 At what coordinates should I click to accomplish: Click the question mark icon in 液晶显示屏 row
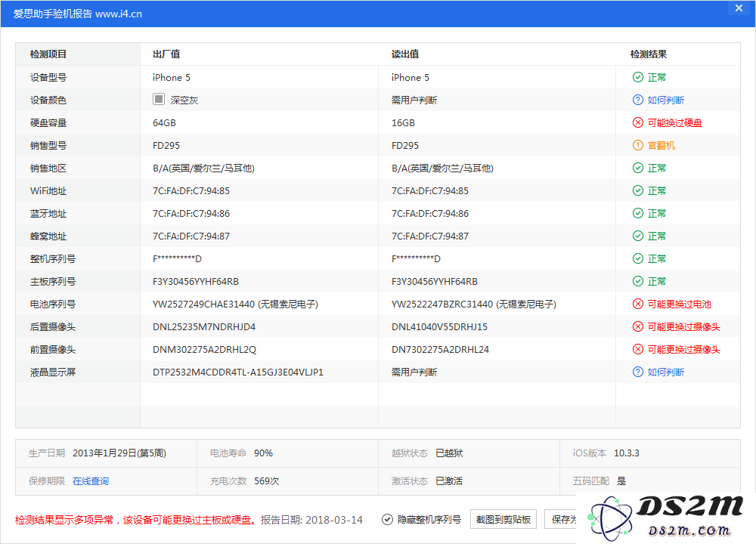click(637, 372)
